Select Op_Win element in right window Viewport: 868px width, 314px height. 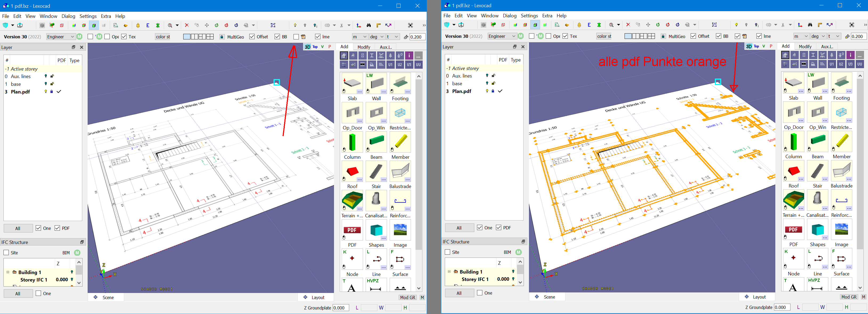point(818,112)
